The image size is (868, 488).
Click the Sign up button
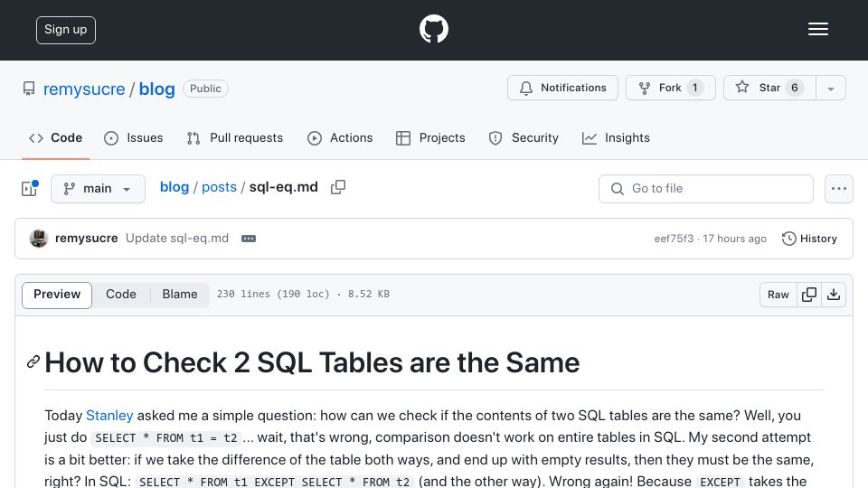point(66,30)
